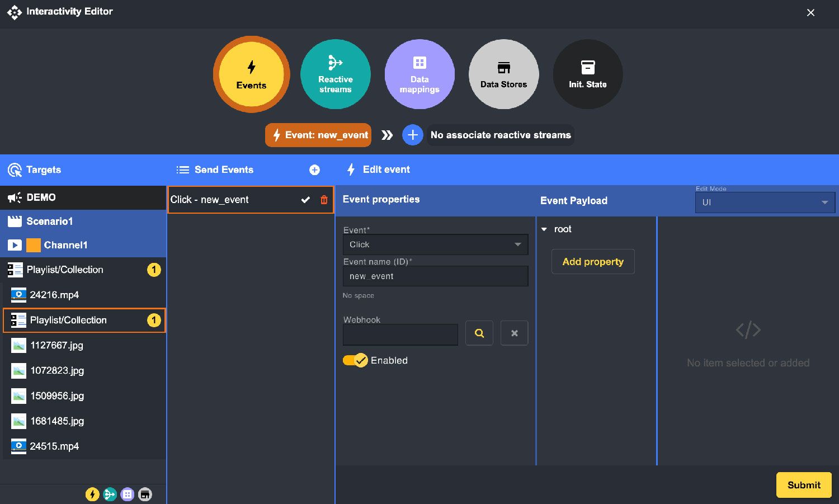Screen dimensions: 839x504
Task: Add a send event with plus icon
Action: coord(315,169)
